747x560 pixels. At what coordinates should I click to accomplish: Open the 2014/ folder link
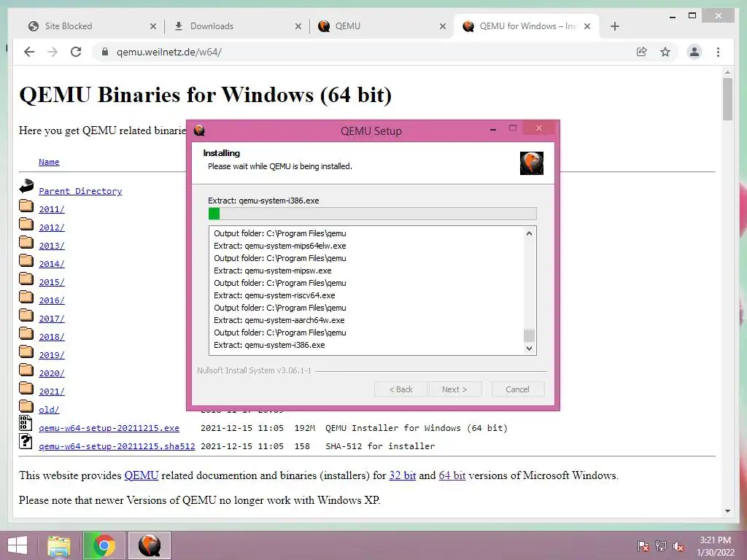click(x=52, y=264)
